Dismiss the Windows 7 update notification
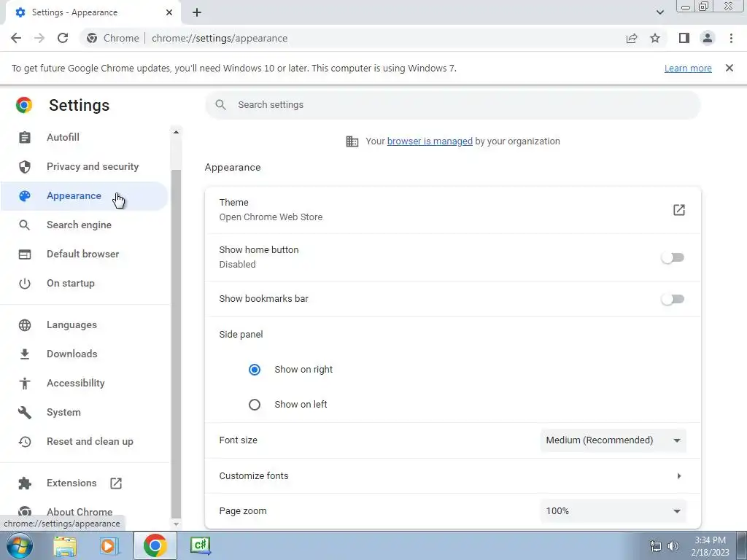 point(729,68)
